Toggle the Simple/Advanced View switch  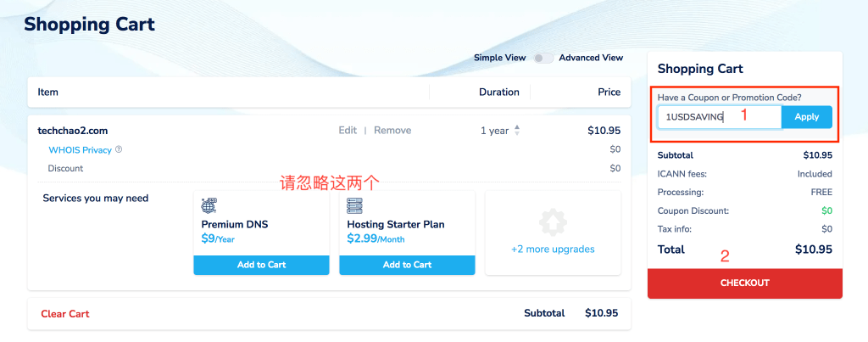tap(543, 59)
